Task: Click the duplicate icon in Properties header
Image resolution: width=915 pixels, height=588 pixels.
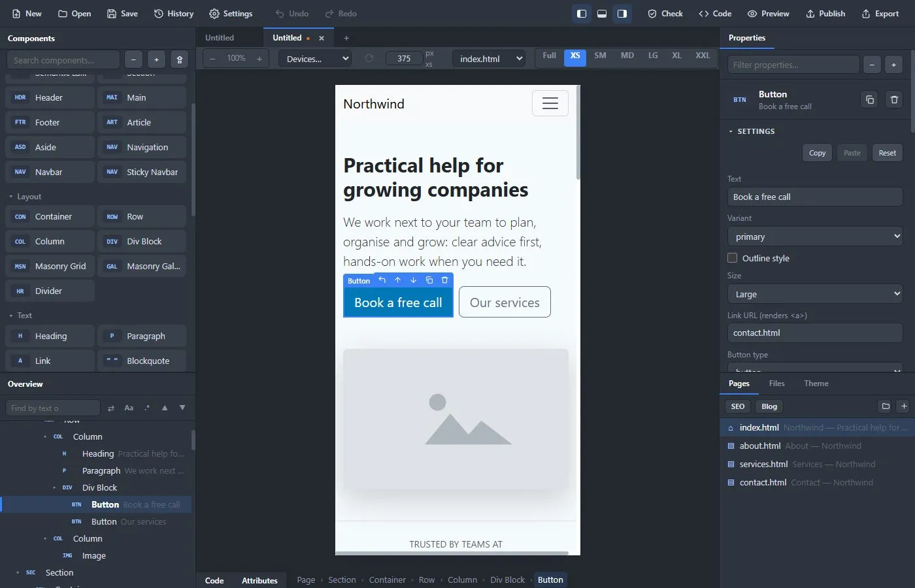Action: tap(869, 100)
